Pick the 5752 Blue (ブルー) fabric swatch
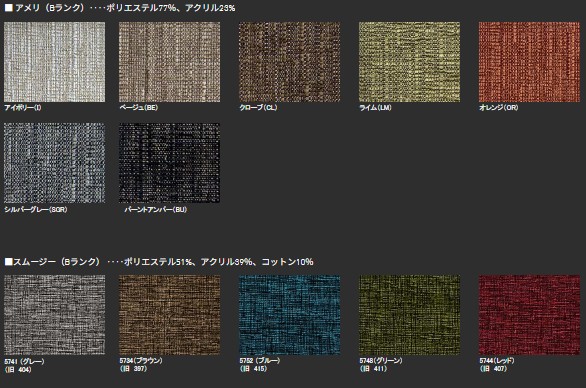 [x=290, y=315]
